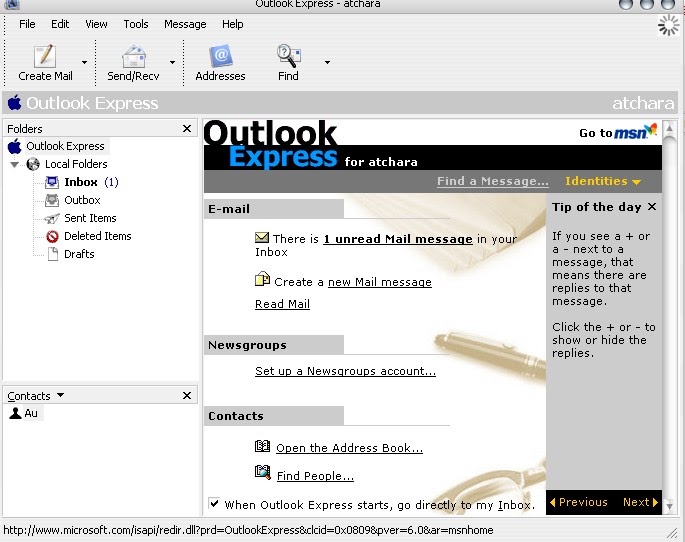Click the Find People link
The height and width of the screenshot is (542, 685).
point(315,476)
